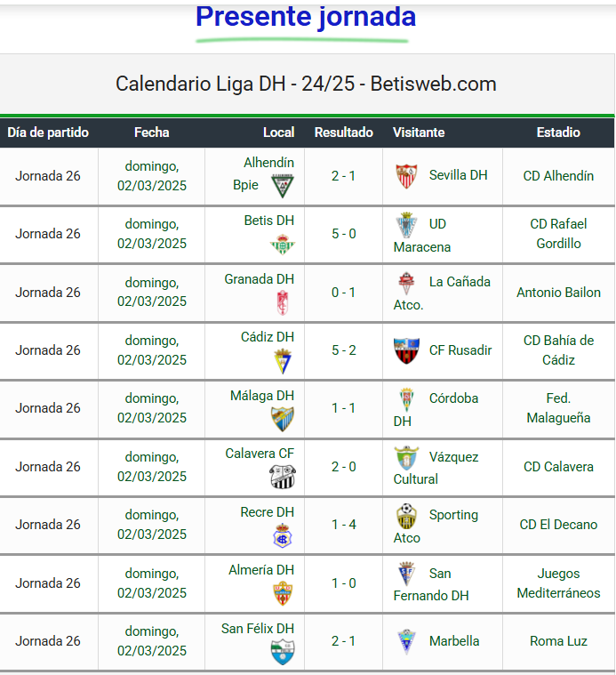Image resolution: width=616 pixels, height=675 pixels.
Task: Click the Sporting Atco crest
Action: 406,516
